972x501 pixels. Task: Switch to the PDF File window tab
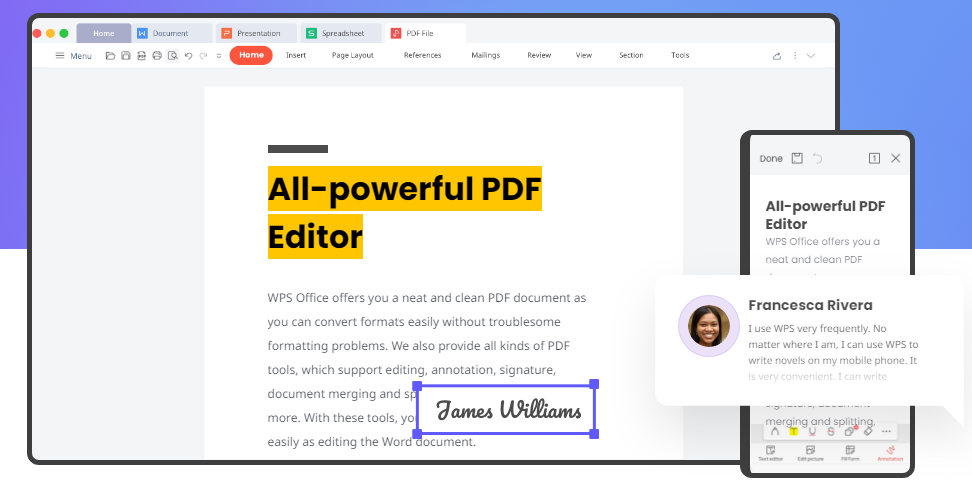pos(425,33)
